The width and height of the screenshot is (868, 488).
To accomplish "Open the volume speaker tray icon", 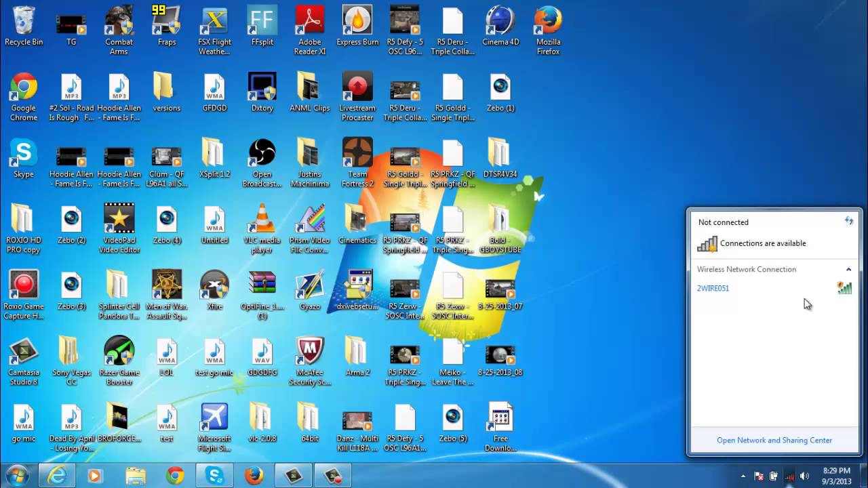I will [x=805, y=476].
